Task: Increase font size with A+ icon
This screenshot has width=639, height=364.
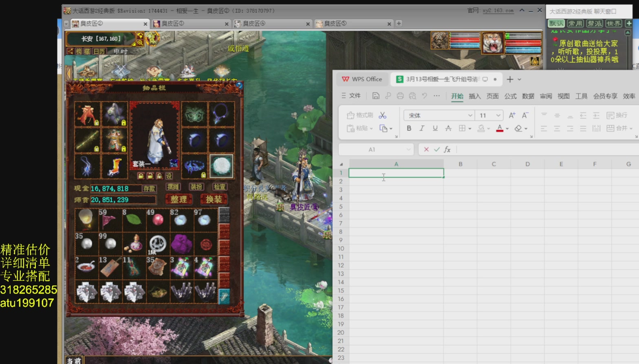Action: coord(512,115)
